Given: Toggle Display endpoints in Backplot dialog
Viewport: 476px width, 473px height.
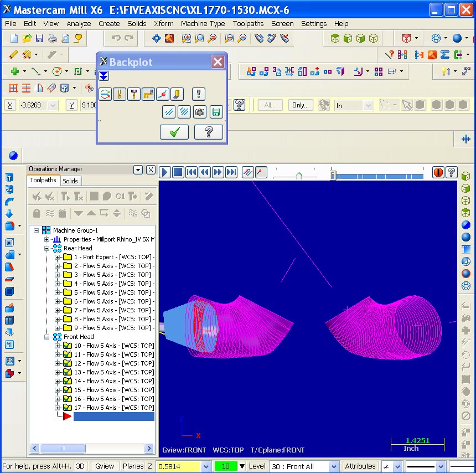Looking at the screenshot, I should (x=163, y=94).
